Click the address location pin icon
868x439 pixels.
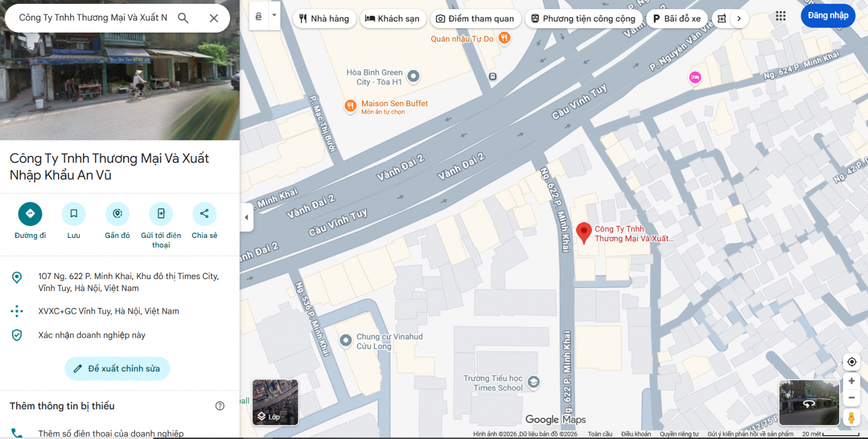[17, 277]
